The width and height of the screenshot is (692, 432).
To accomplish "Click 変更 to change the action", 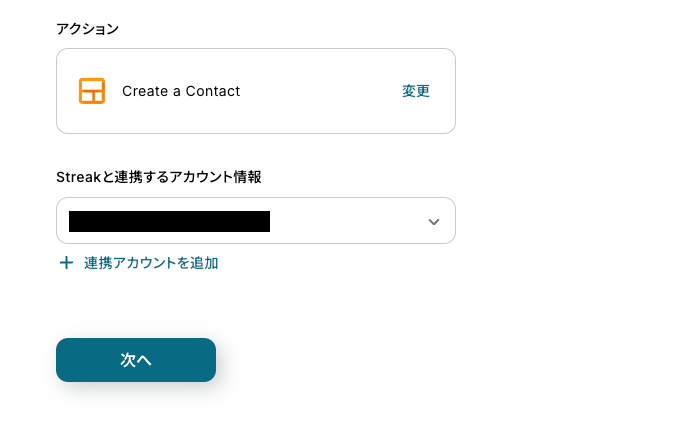I will point(416,91).
